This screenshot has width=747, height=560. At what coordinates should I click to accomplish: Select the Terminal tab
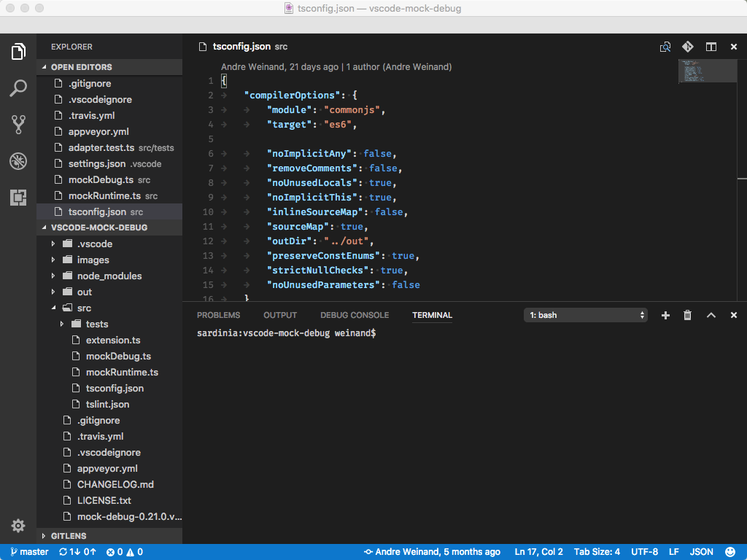[432, 315]
